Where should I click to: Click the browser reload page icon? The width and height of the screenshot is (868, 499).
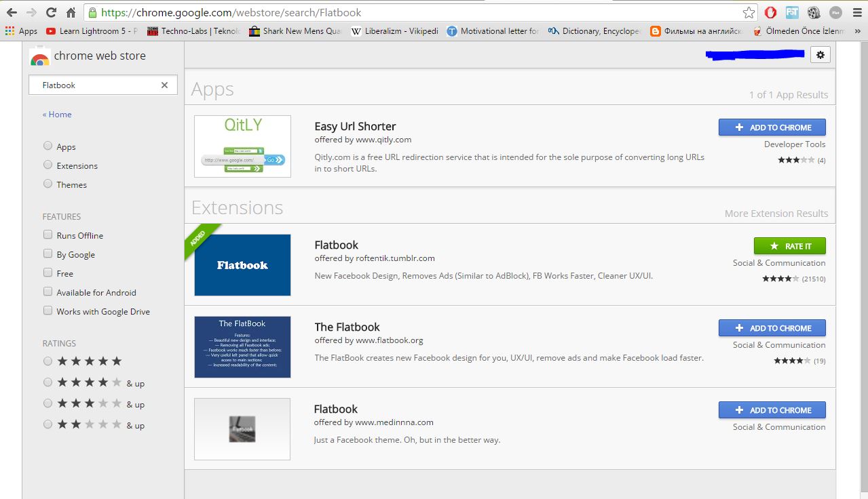[x=51, y=12]
